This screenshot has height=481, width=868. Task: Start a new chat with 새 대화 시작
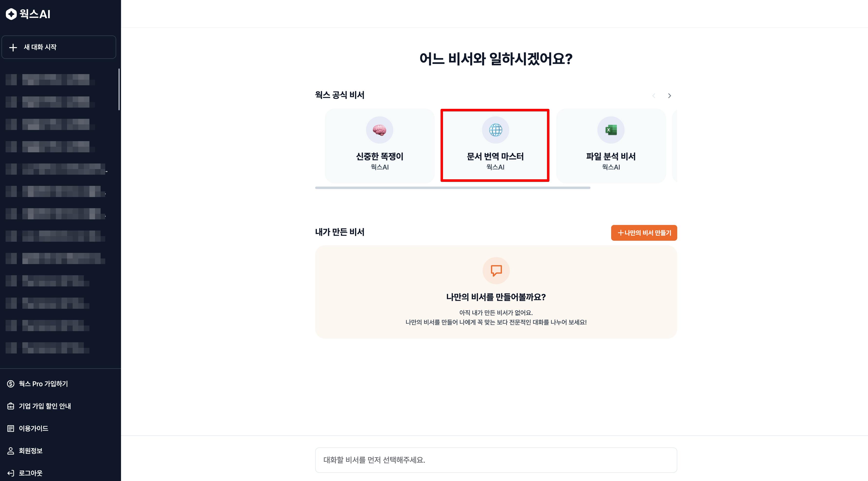click(x=59, y=47)
